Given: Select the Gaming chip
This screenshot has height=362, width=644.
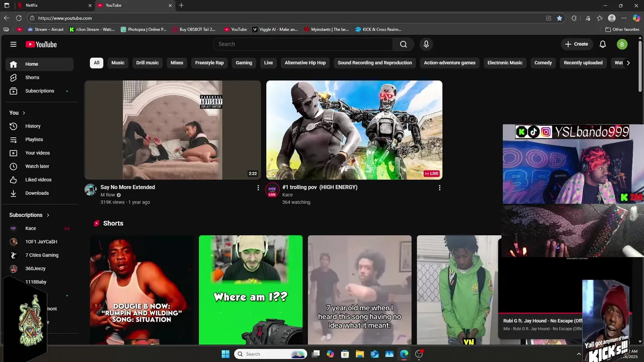Looking at the screenshot, I should pos(244,63).
